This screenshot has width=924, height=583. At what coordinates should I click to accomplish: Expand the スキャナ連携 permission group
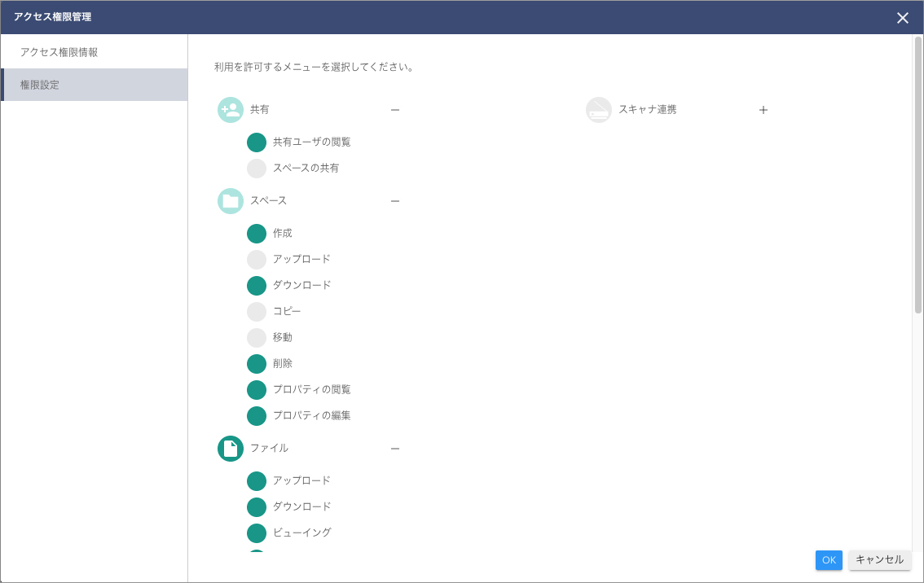(763, 109)
